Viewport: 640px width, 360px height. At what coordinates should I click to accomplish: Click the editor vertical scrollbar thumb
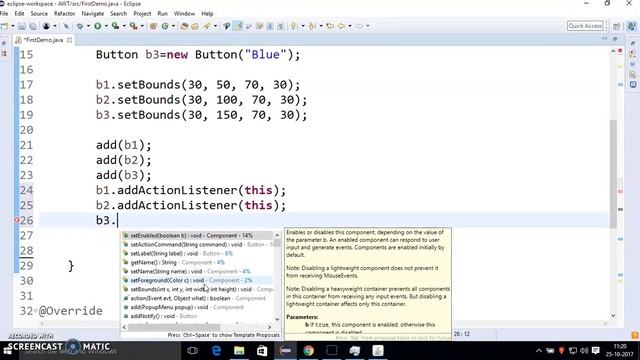613,174
